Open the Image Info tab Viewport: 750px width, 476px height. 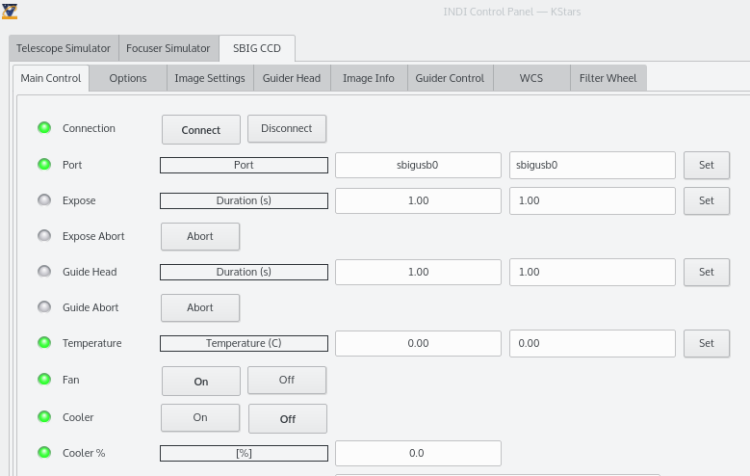(x=368, y=78)
